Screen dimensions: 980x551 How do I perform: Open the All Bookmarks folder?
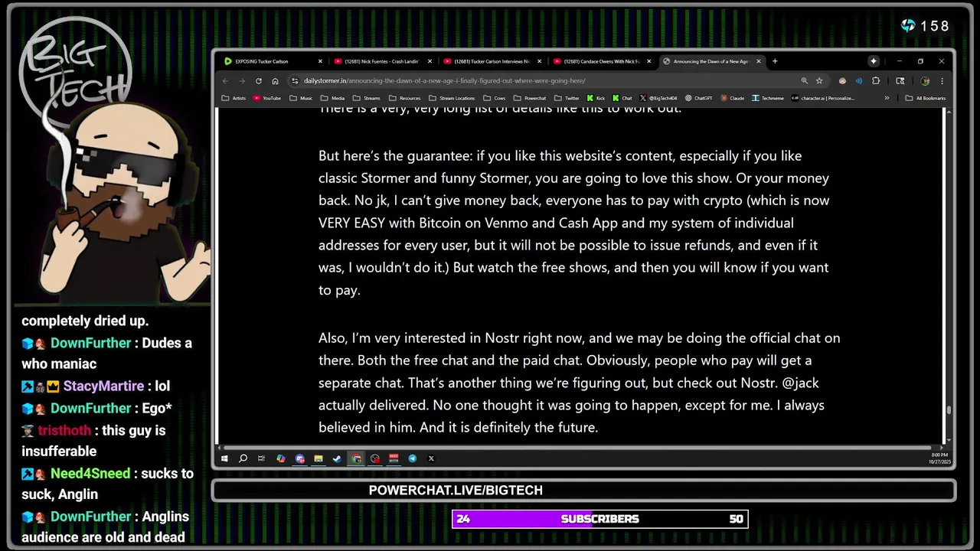pos(925,98)
